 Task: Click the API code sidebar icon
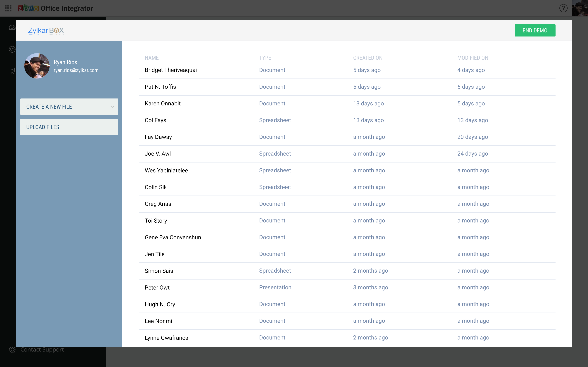(x=12, y=49)
